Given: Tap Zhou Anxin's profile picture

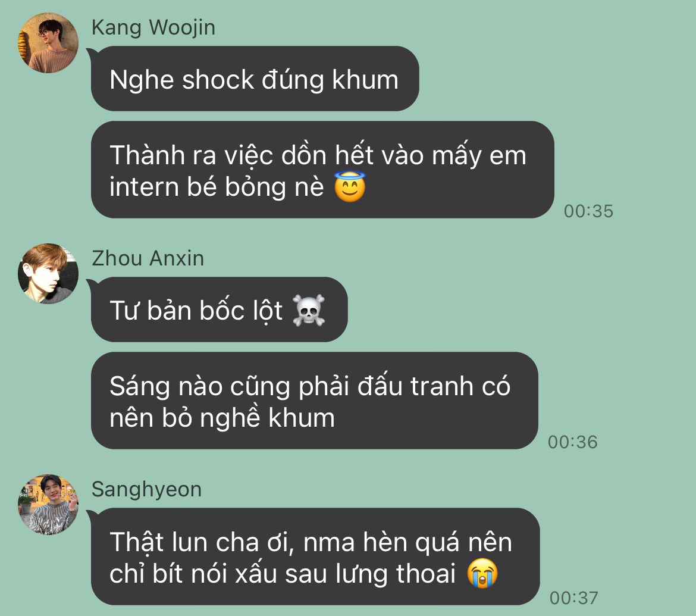Looking at the screenshot, I should 48,274.
